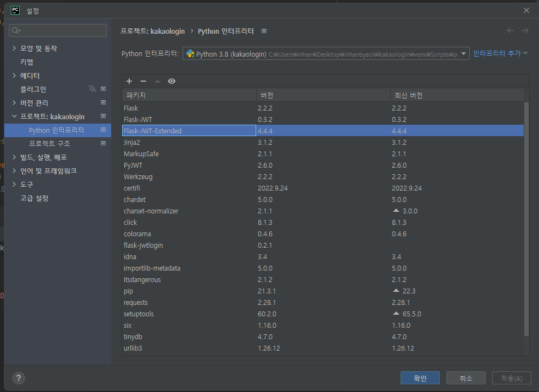Click project-level icon in 프로젝트: kakaologin row

tap(103, 117)
